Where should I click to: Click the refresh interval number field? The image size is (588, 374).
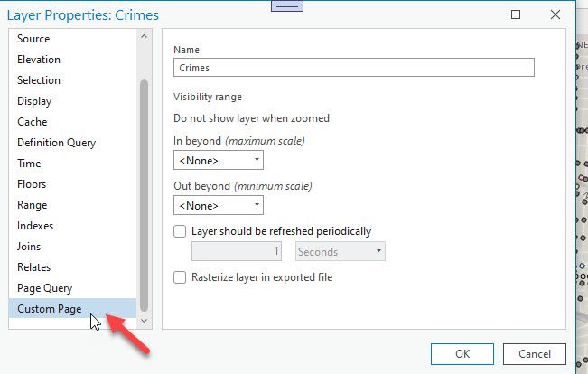click(x=238, y=252)
